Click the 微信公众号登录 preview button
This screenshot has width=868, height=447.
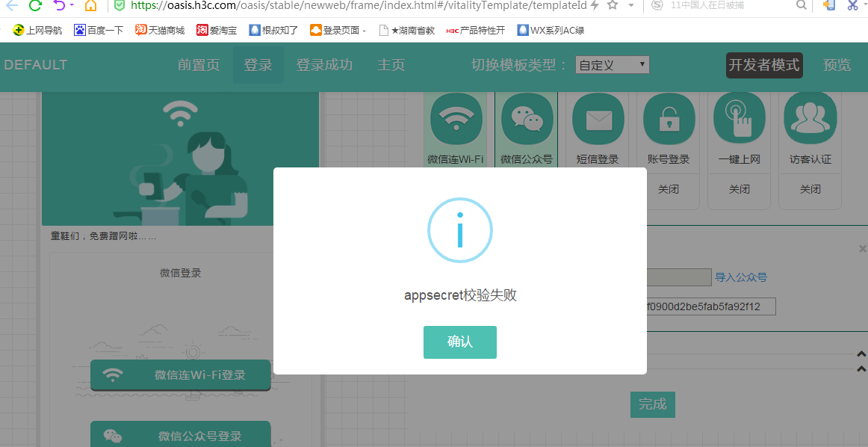point(181,435)
